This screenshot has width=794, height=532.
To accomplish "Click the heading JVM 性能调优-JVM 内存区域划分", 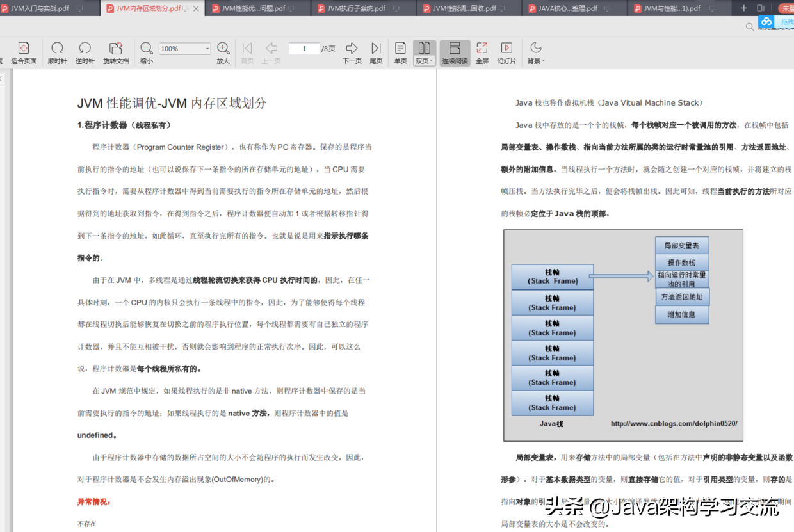I will [172, 103].
